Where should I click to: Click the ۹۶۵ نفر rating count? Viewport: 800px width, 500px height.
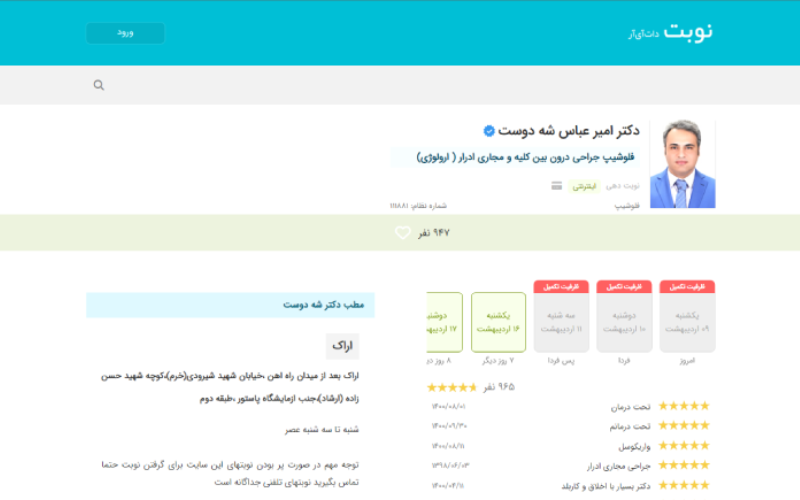point(499,387)
